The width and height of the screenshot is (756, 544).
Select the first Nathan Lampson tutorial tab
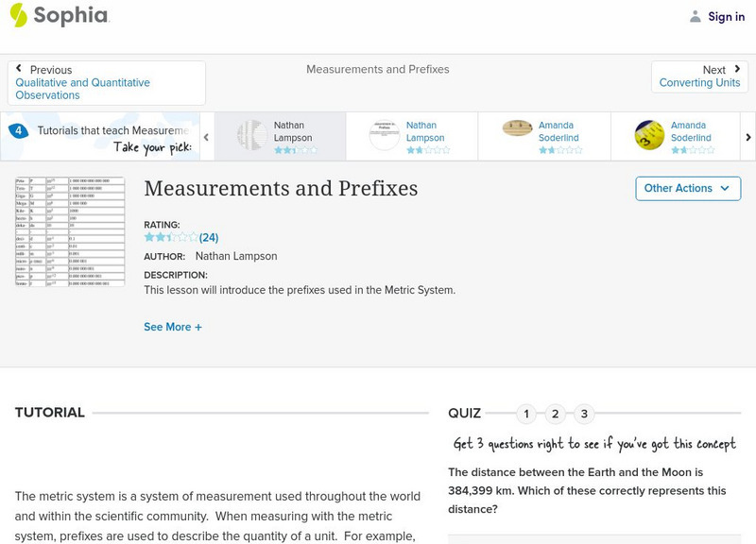(x=280, y=137)
